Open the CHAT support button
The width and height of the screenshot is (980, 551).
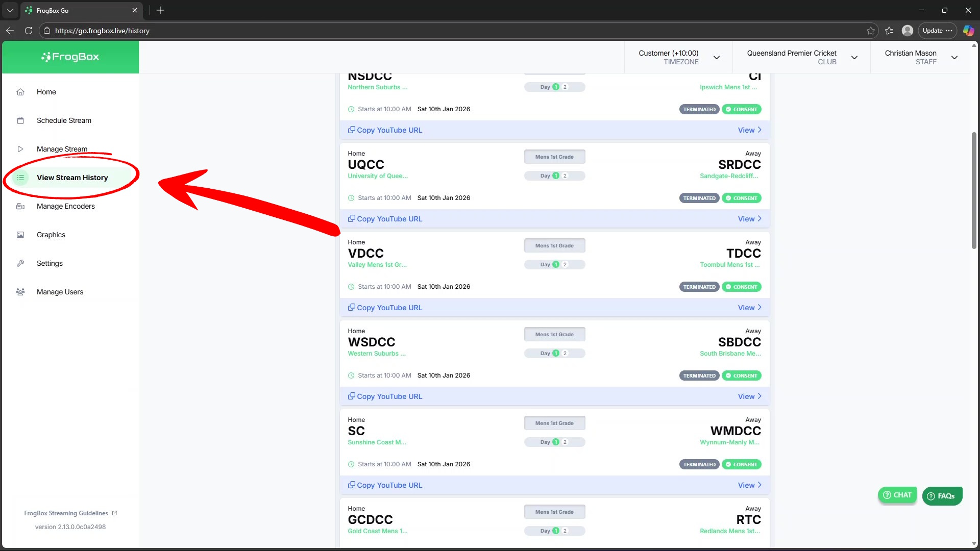897,495
